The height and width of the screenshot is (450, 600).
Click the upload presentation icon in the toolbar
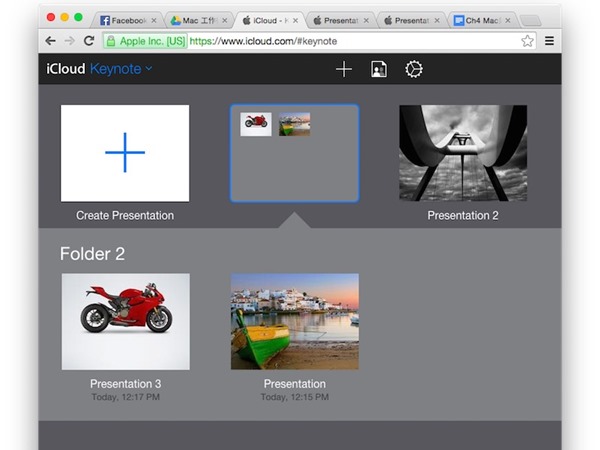(379, 69)
